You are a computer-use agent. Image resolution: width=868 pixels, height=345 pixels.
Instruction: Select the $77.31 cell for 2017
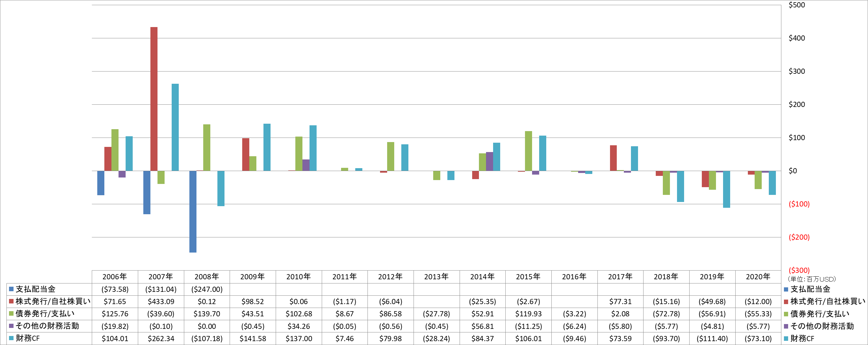pyautogui.click(x=620, y=302)
